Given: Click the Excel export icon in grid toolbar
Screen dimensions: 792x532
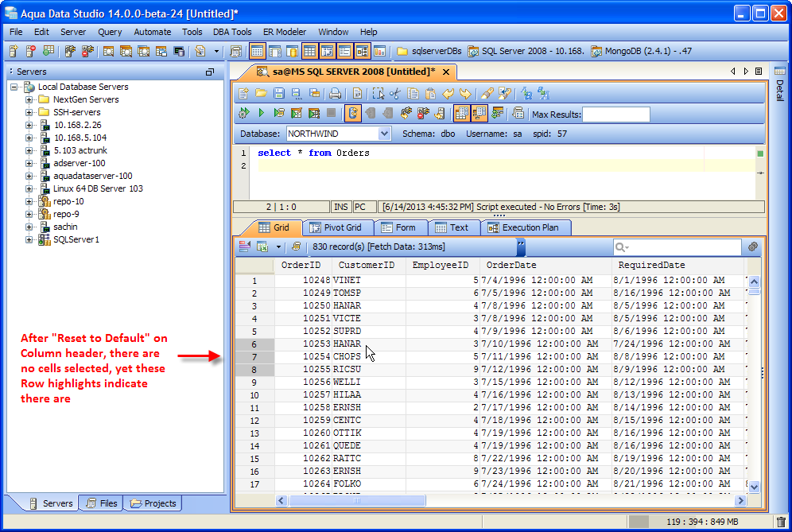Looking at the screenshot, I should [262, 247].
